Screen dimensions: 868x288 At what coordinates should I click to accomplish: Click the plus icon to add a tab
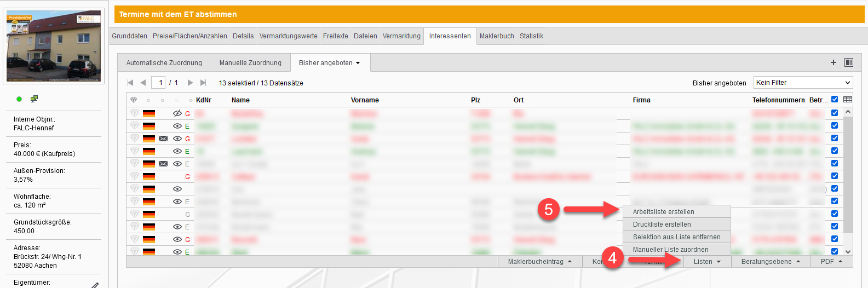coord(833,62)
